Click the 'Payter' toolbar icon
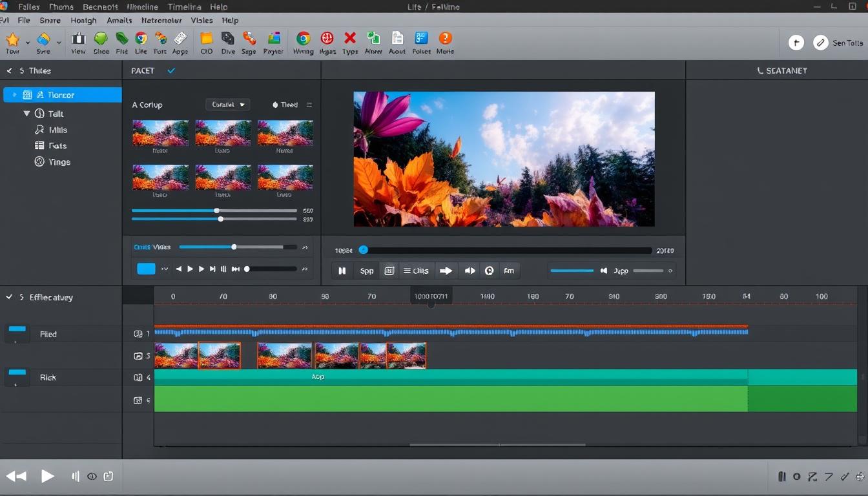868x496 pixels. click(274, 39)
